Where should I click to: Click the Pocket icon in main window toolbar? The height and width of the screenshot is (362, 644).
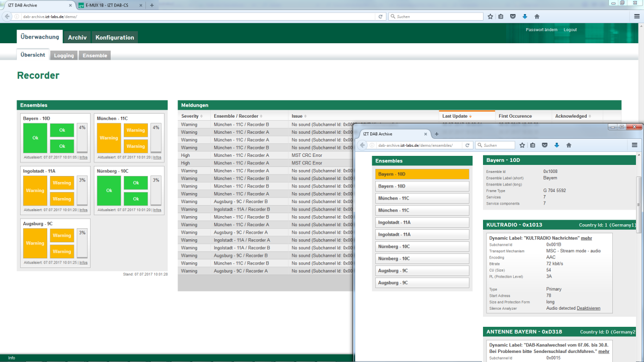513,17
